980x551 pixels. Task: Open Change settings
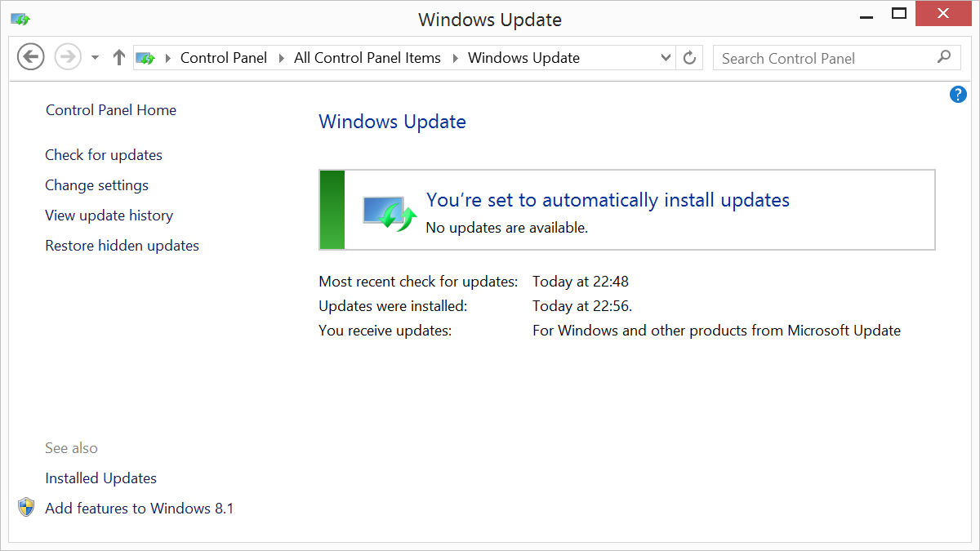[97, 185]
